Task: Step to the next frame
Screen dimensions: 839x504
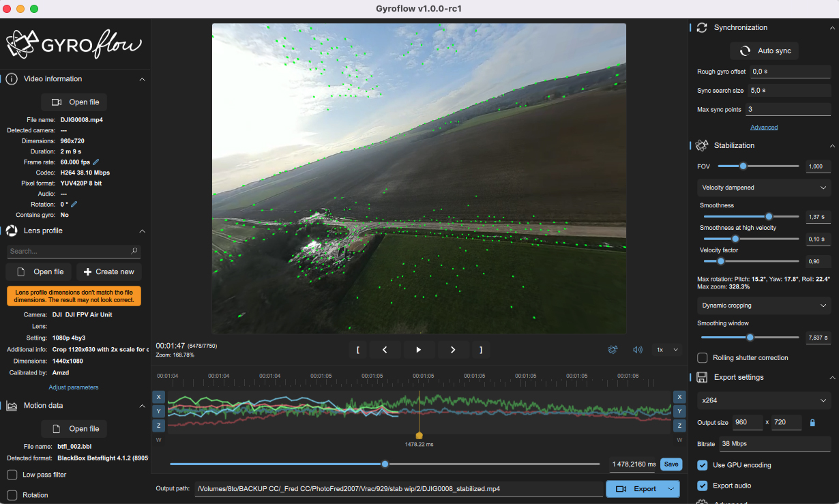Action: pyautogui.click(x=453, y=350)
